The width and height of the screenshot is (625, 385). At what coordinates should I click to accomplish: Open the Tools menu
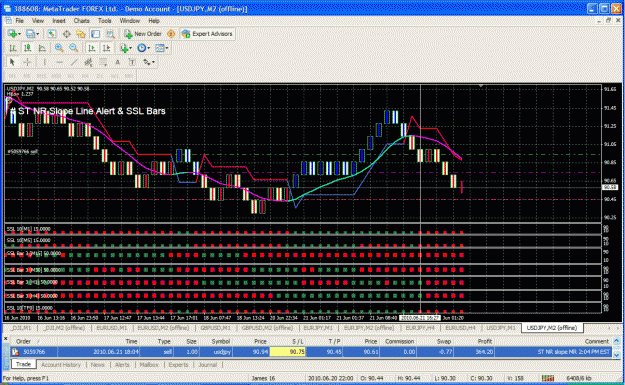105,21
